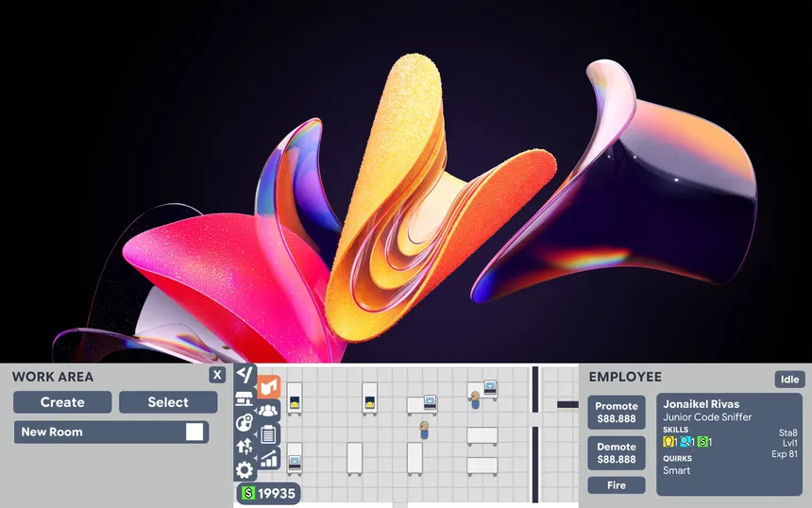Click the hire employee plus icon

click(245, 422)
